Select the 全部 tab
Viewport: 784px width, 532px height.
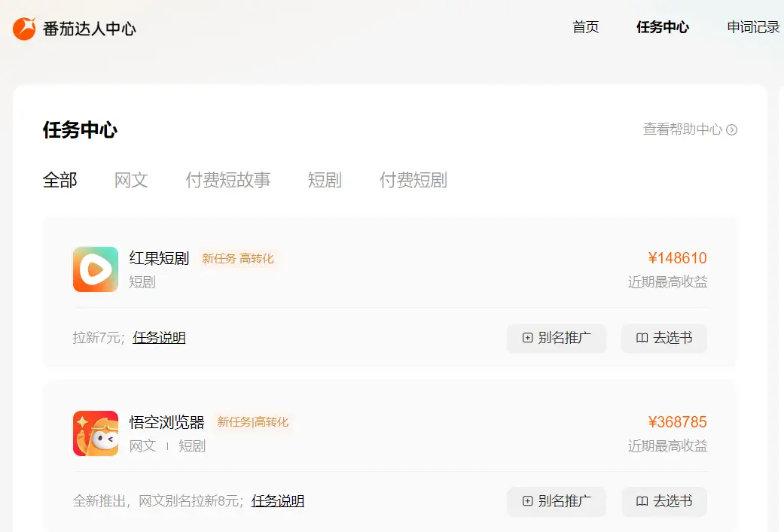click(60, 180)
